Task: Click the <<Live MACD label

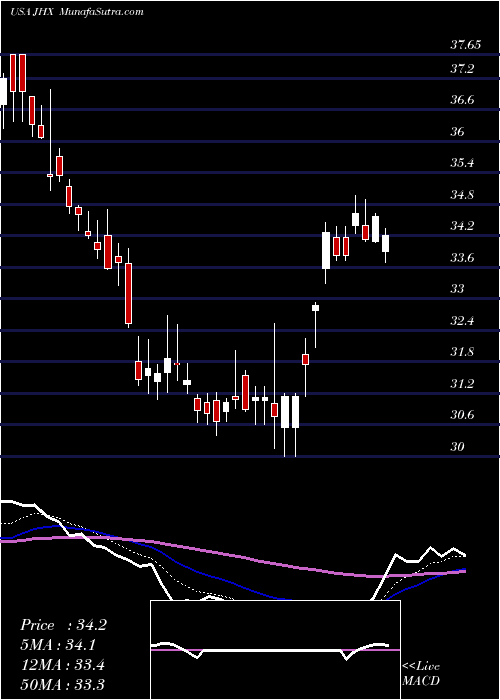Action: (421, 673)
